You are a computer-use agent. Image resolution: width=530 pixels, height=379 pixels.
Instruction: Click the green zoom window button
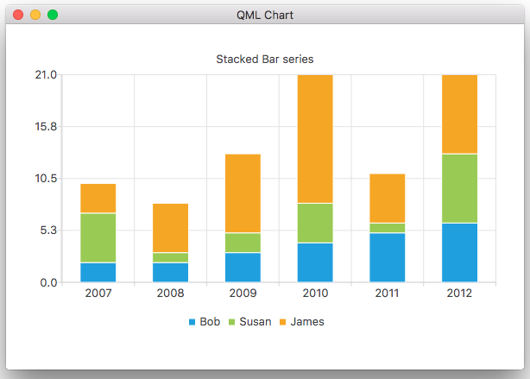tap(53, 15)
